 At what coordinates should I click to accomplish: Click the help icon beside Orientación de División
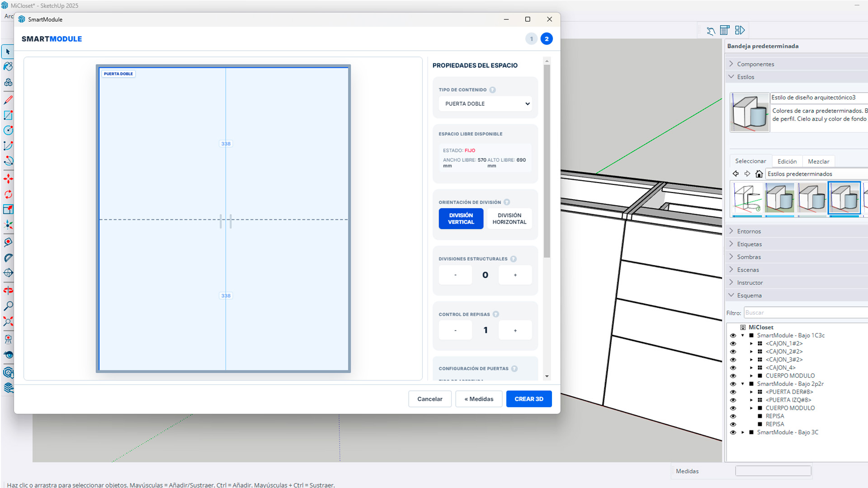coord(507,202)
